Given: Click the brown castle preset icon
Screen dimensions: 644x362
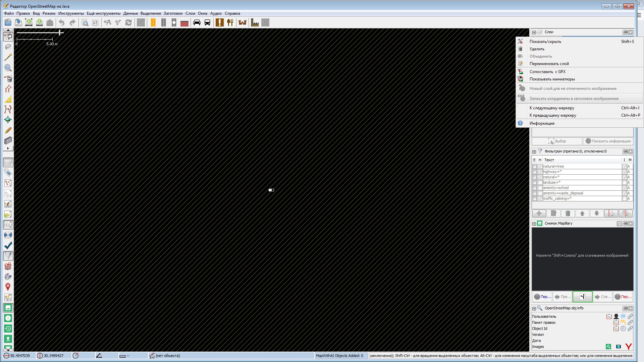Looking at the screenshot, I should tap(243, 23).
